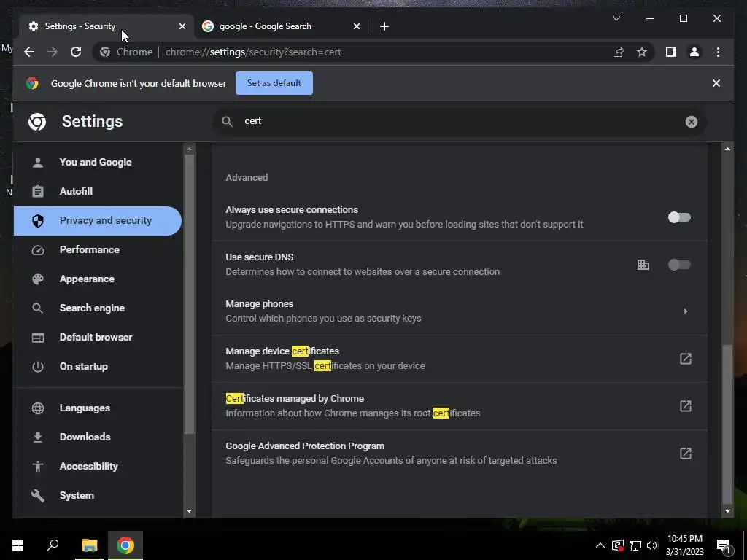Viewport: 747px width, 560px height.
Task: Click the Certificates managed by Chrome title
Action: click(295, 398)
